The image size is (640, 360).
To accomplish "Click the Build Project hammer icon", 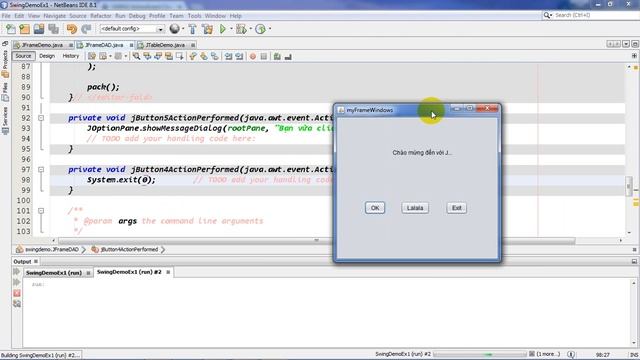I will pos(193,29).
